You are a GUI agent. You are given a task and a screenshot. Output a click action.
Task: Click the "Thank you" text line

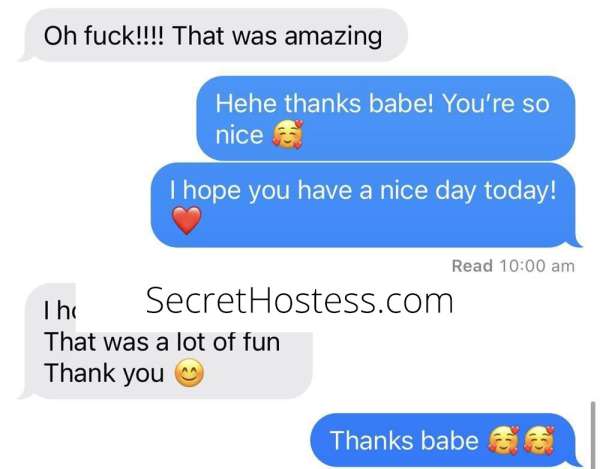pyautogui.click(x=104, y=373)
